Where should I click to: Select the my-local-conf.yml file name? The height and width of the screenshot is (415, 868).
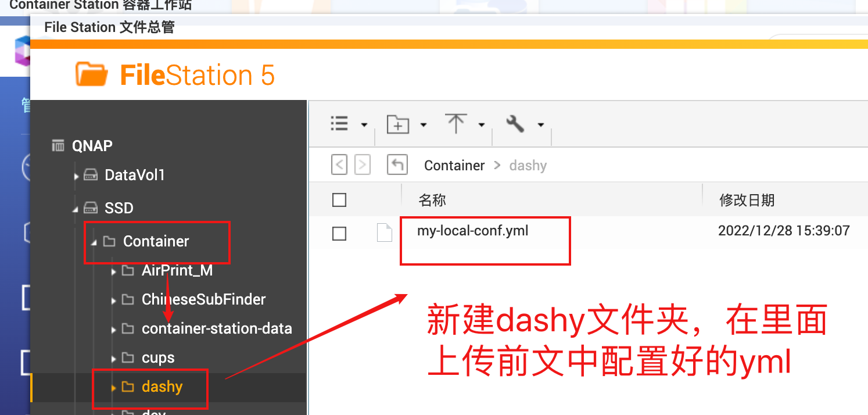[x=473, y=230]
